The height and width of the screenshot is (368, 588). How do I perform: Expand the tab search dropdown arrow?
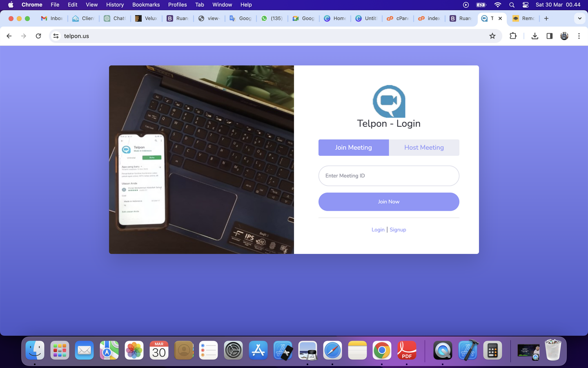[579, 18]
